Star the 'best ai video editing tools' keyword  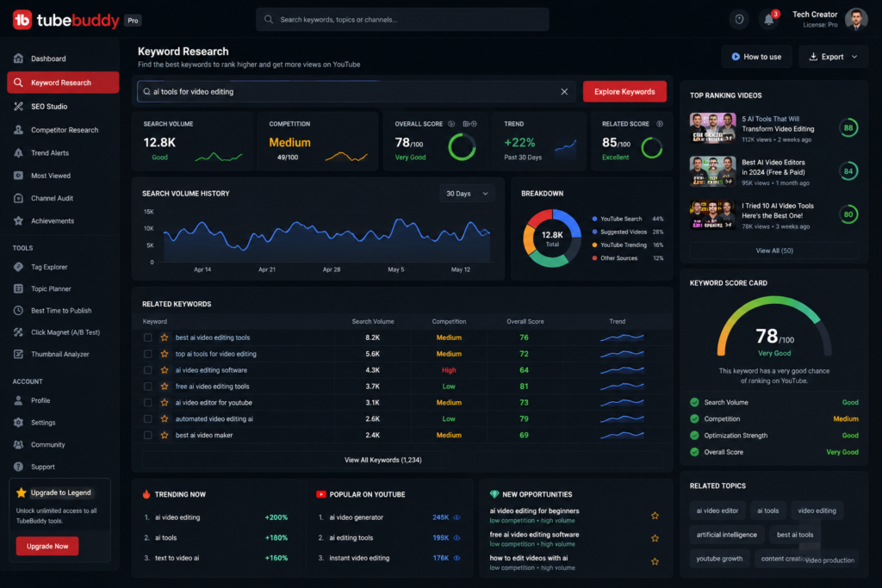(165, 337)
